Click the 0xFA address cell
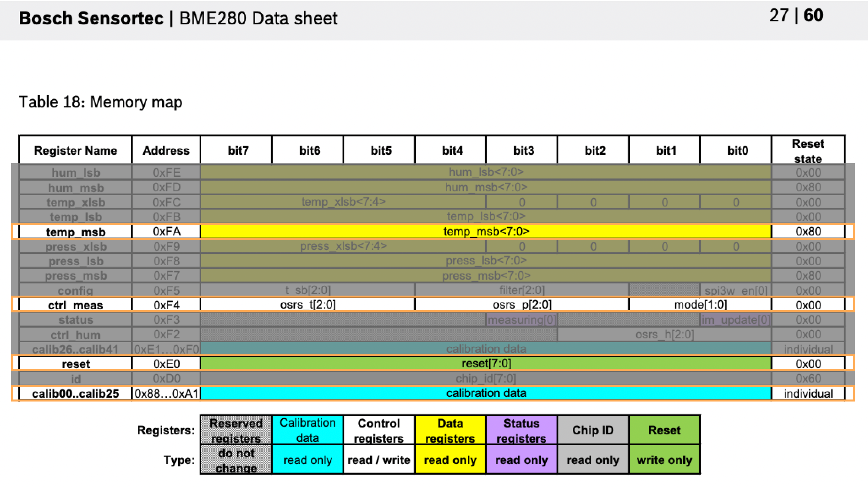Image resolution: width=868 pixels, height=487 pixels. 166,232
